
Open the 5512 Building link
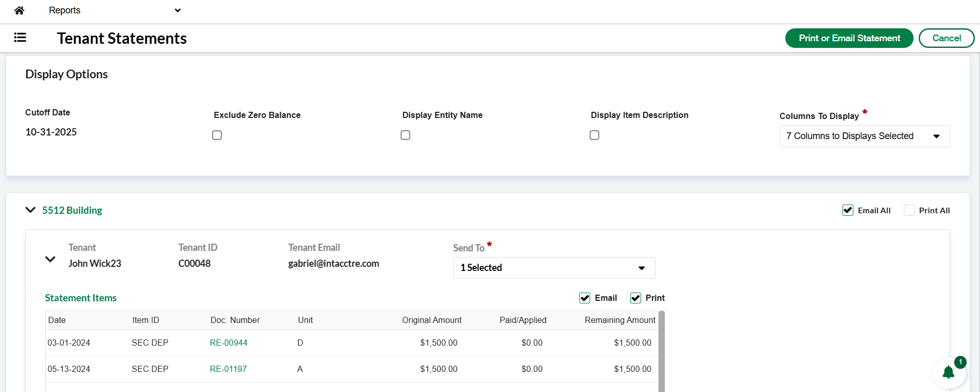pos(72,210)
